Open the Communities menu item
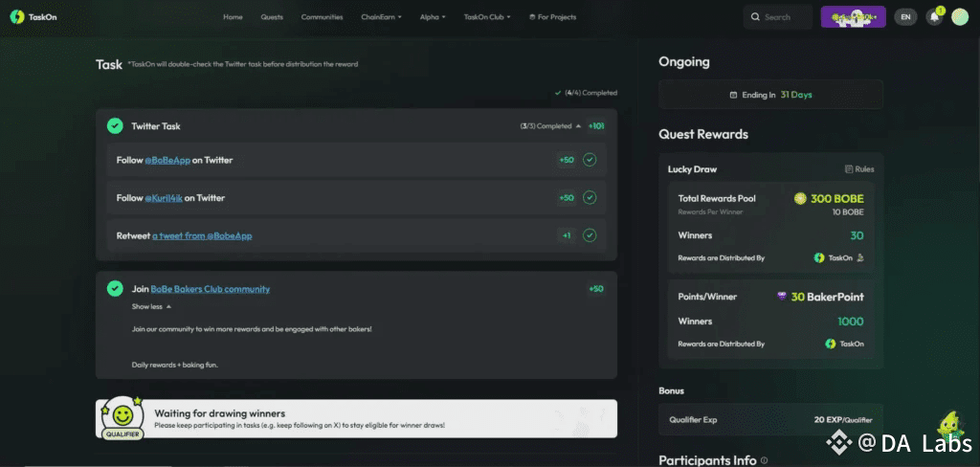 pyautogui.click(x=322, y=17)
